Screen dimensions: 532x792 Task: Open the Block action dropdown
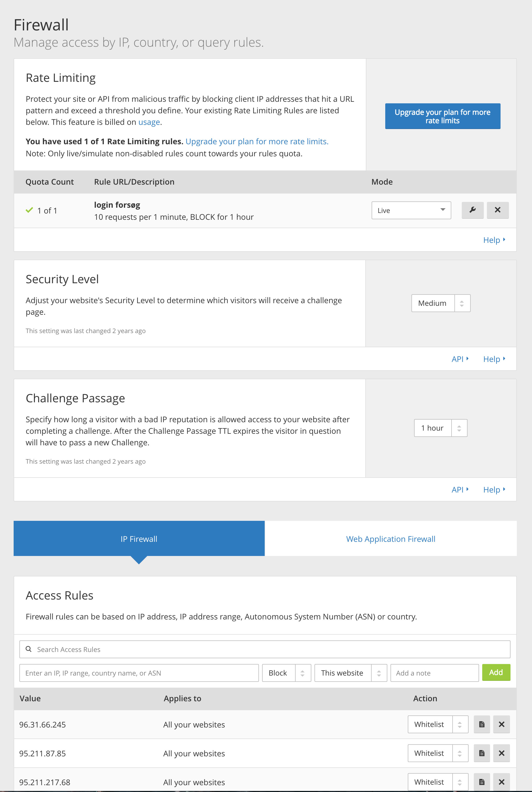pos(286,673)
